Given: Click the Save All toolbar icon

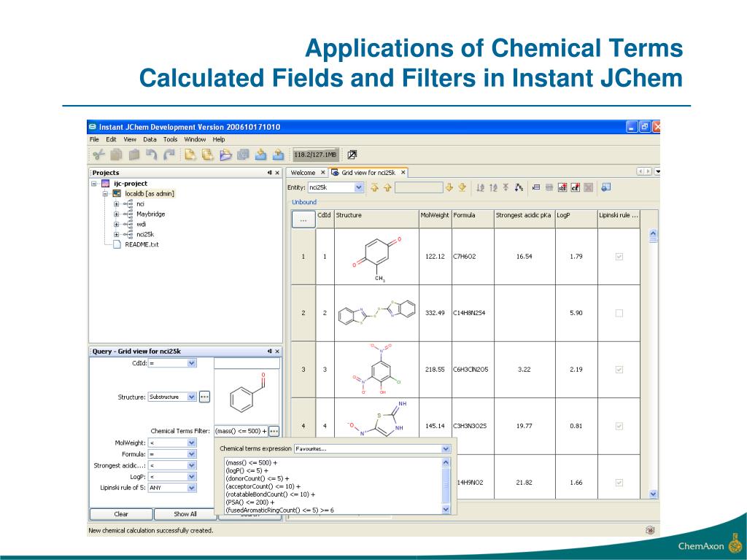Looking at the screenshot, I should tap(243, 155).
